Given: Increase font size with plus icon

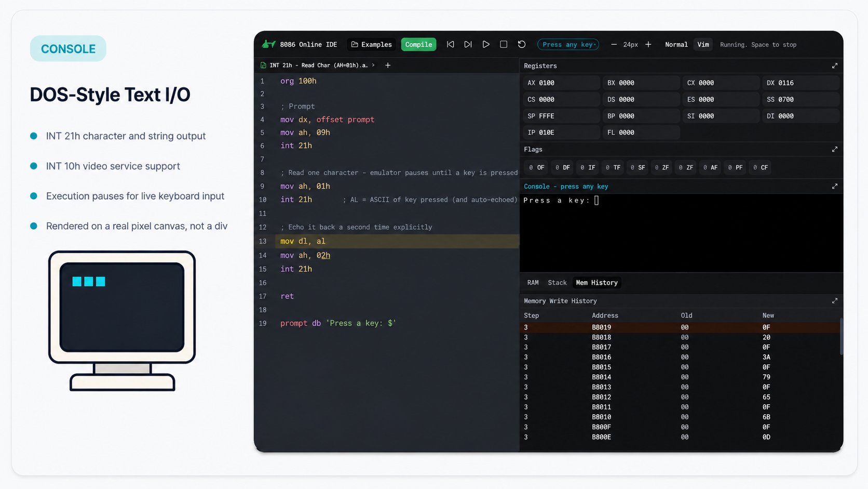Looking at the screenshot, I should point(648,45).
